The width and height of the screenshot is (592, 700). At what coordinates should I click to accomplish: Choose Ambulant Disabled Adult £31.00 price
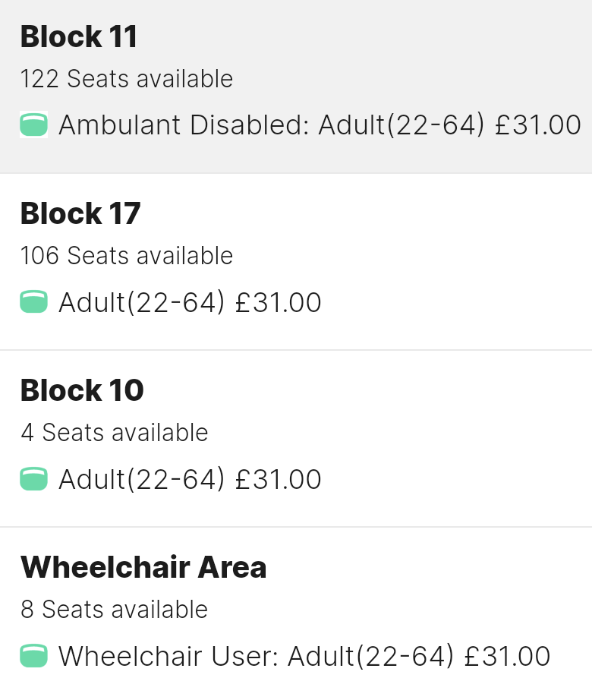coord(320,125)
